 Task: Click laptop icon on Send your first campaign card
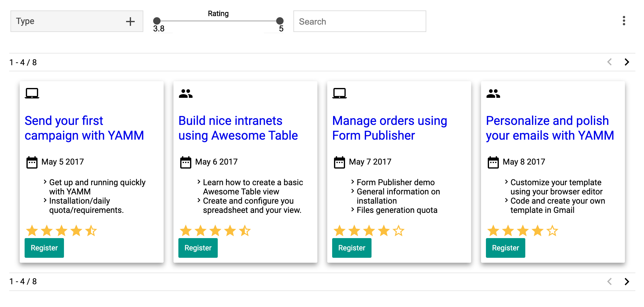click(x=32, y=93)
